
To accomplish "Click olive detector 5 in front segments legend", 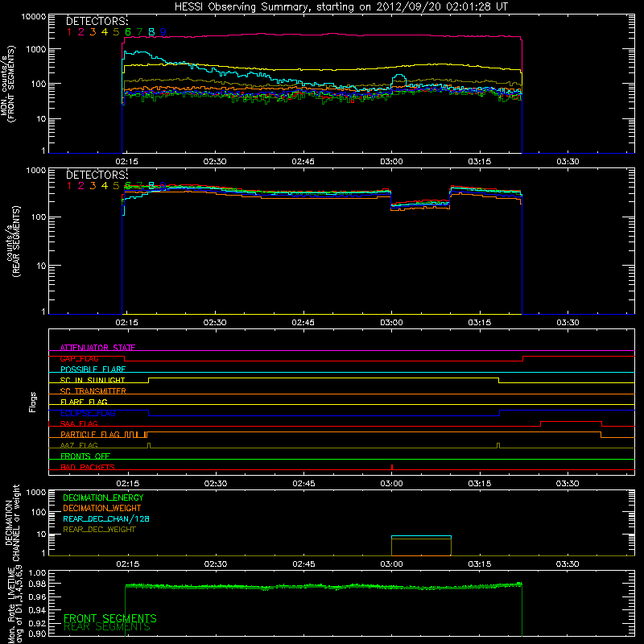I will tap(116, 32).
